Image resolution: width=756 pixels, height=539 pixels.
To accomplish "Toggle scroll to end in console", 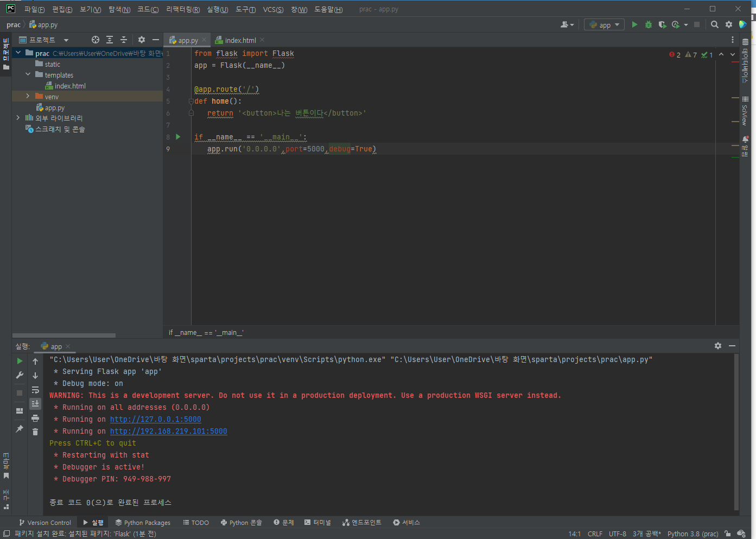I will (35, 403).
